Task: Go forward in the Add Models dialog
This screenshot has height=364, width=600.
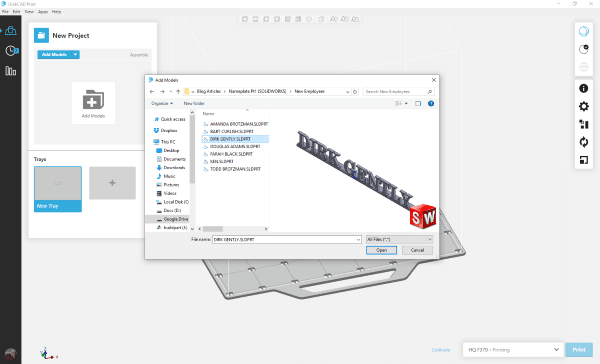Action: click(162, 91)
